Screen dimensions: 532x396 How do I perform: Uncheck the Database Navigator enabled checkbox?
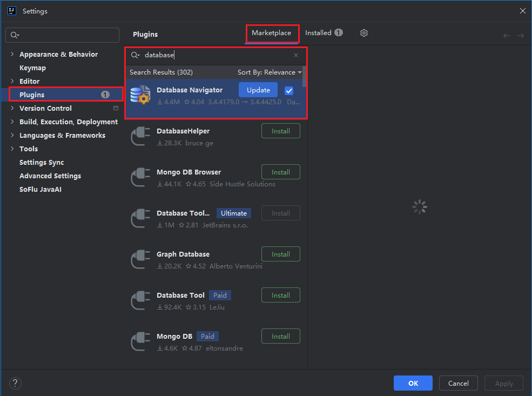(289, 91)
